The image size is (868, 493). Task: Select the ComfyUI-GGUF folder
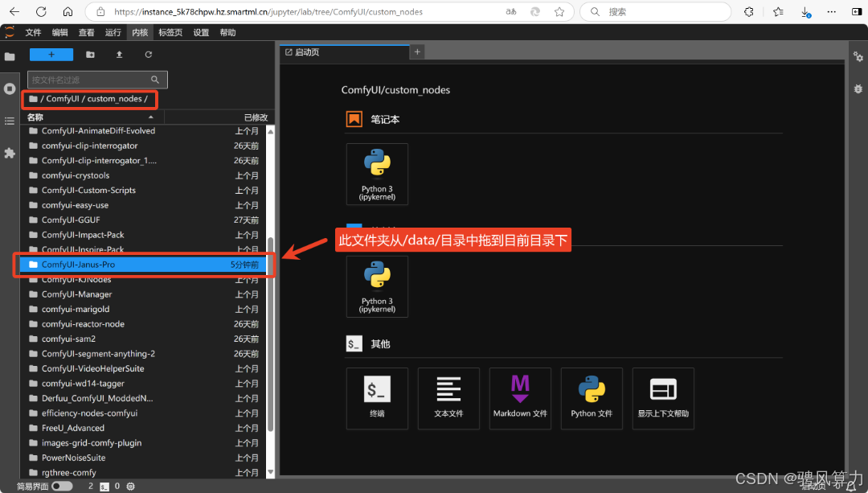(143, 220)
